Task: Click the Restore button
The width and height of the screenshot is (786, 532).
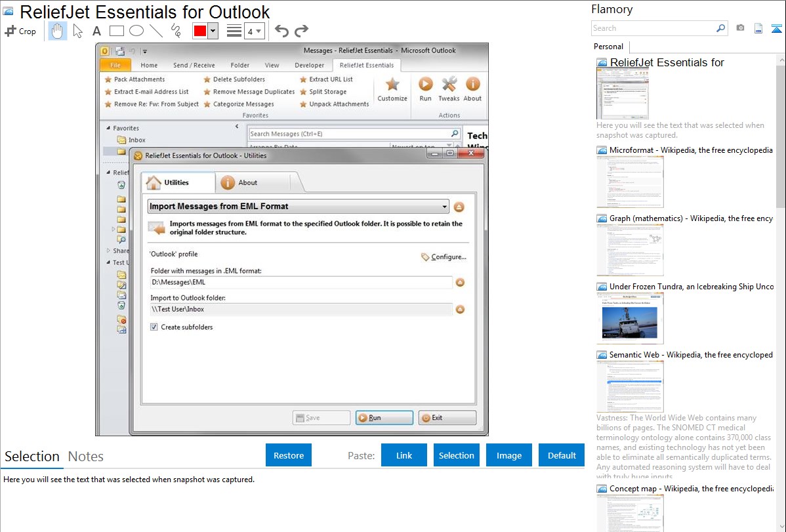Action: coord(289,455)
